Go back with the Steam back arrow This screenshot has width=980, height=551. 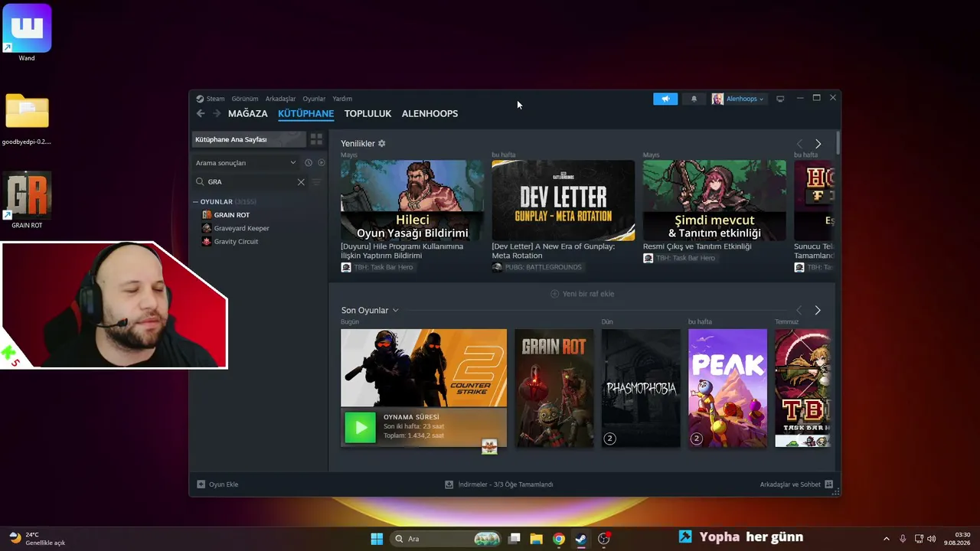coord(201,113)
